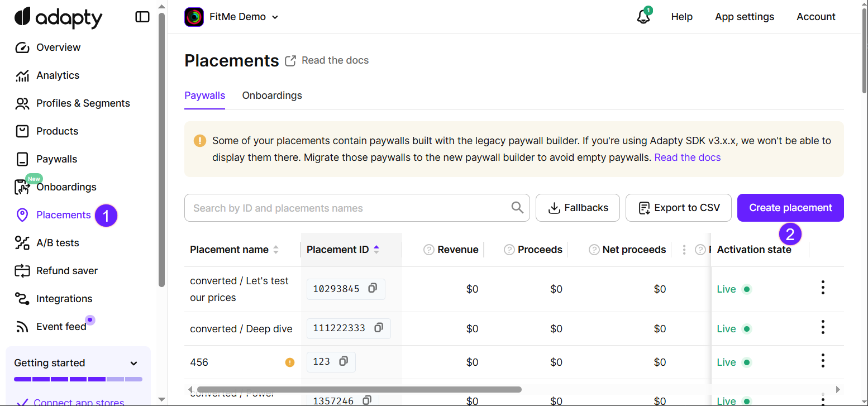Click the Create placement button

coord(790,208)
